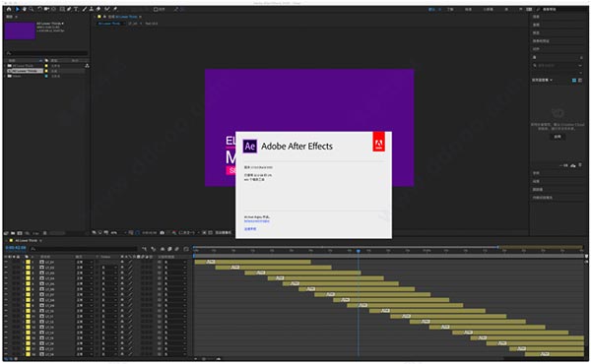Expand layer 7 properties in the timeline
Image resolution: width=591 pixels, height=364 pixels.
[24, 295]
